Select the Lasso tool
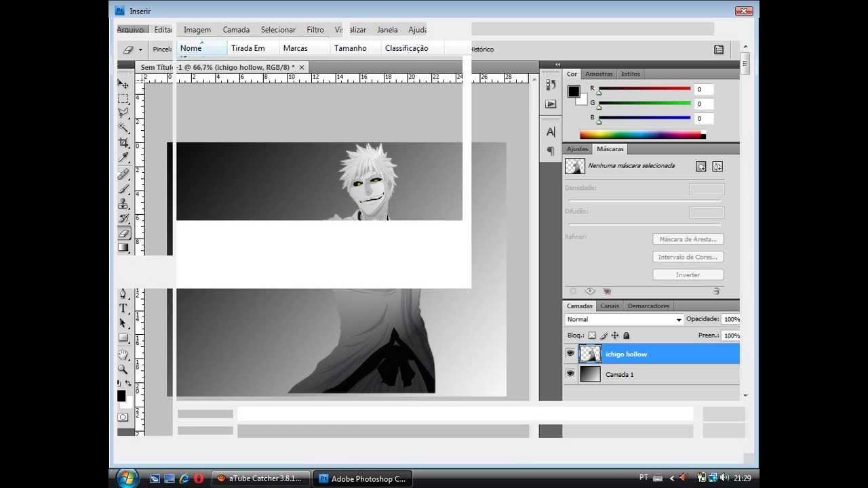Screen dimensions: 868x488 pyautogui.click(x=123, y=113)
